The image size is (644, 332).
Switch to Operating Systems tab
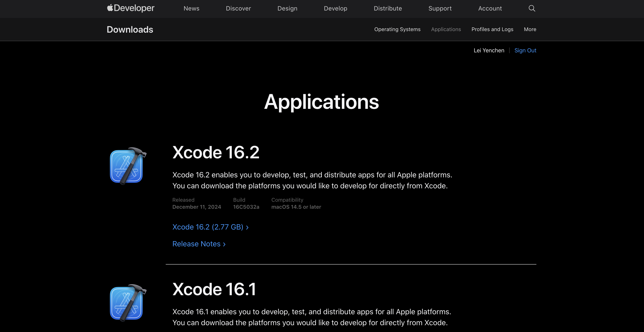[x=397, y=29]
